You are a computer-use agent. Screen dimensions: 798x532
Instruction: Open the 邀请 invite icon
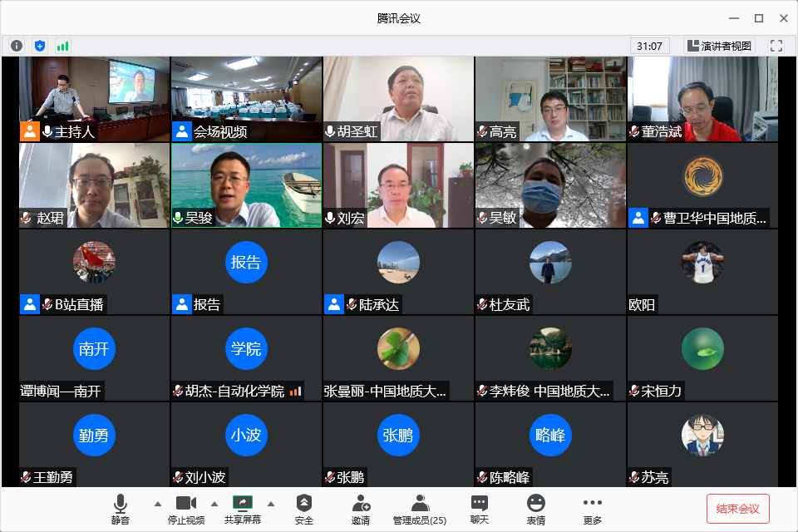pos(361,509)
